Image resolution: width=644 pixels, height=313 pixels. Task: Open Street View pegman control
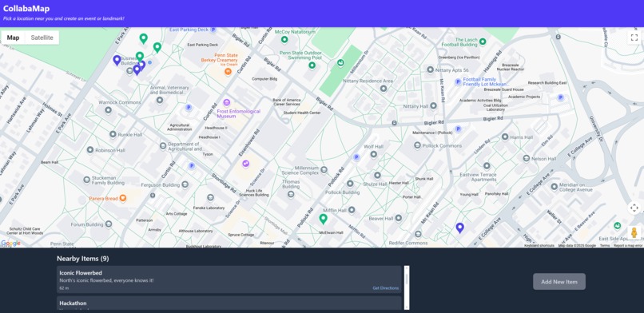pyautogui.click(x=634, y=232)
